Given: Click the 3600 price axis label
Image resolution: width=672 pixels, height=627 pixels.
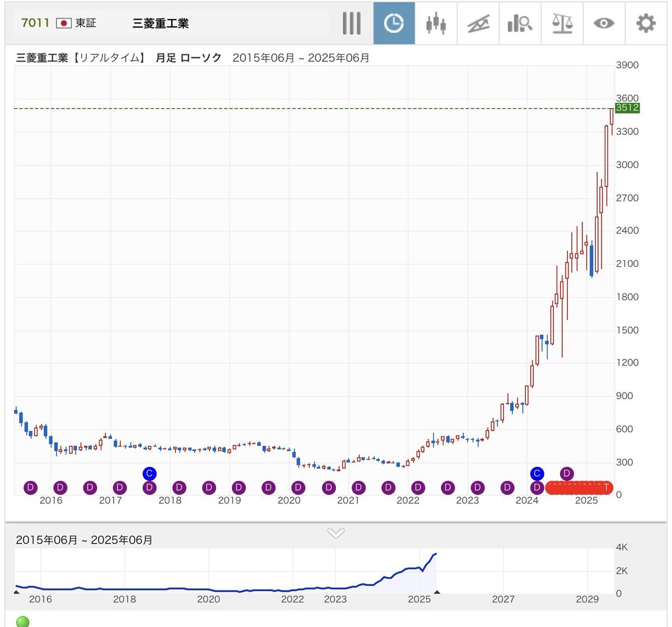Looking at the screenshot, I should pos(627,99).
